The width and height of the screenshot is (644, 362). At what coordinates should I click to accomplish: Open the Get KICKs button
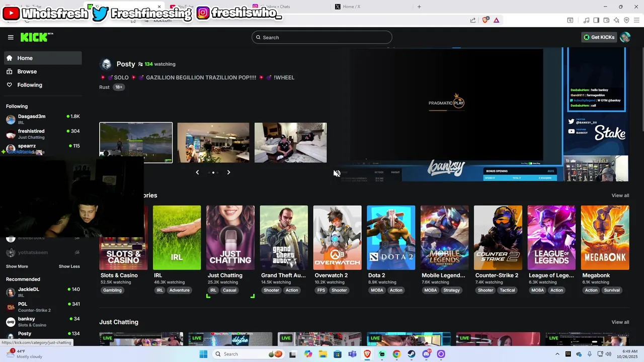pos(599,37)
